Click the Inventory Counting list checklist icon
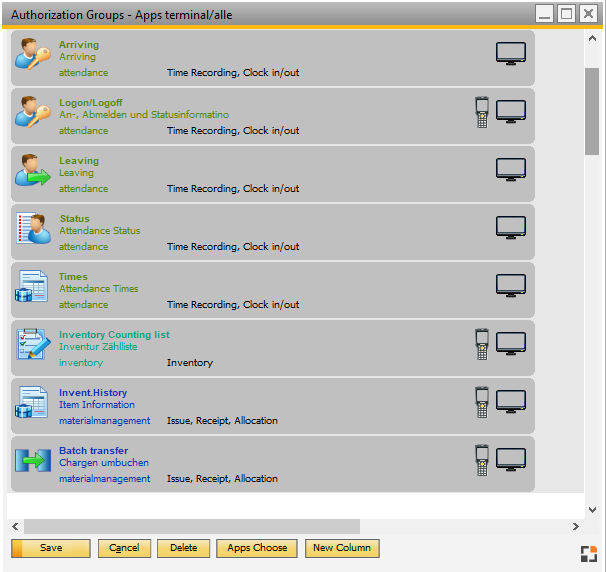 click(x=31, y=345)
